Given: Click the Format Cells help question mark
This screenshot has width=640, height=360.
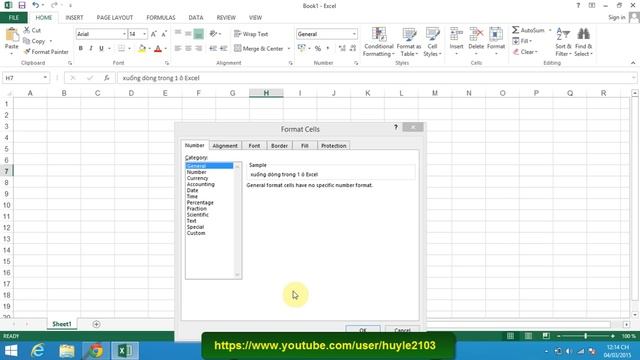Looking at the screenshot, I should 396,127.
